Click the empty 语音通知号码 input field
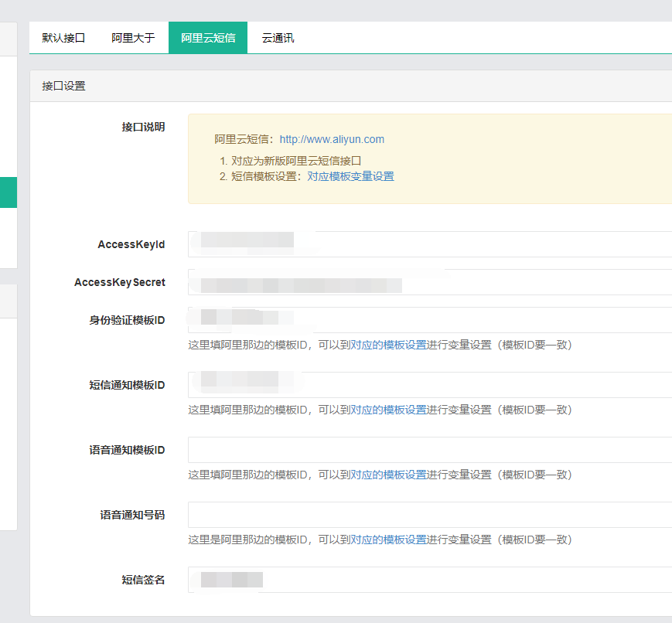The image size is (672, 623). 430,515
